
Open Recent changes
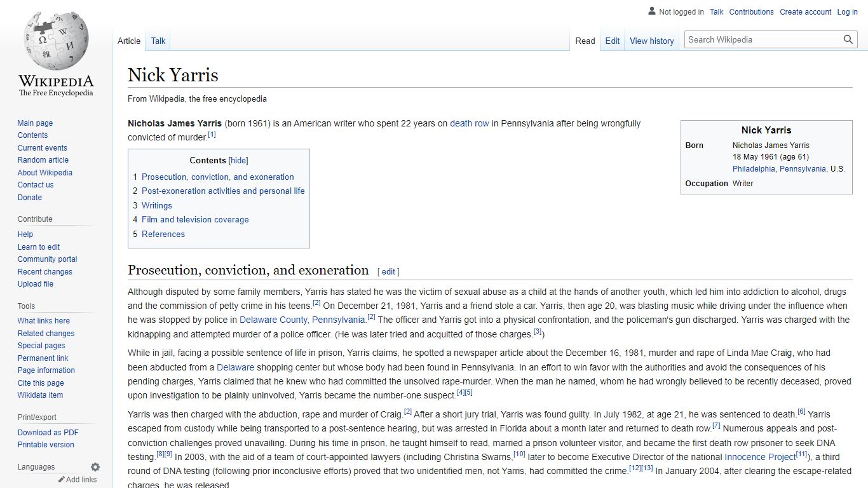pyautogui.click(x=44, y=272)
